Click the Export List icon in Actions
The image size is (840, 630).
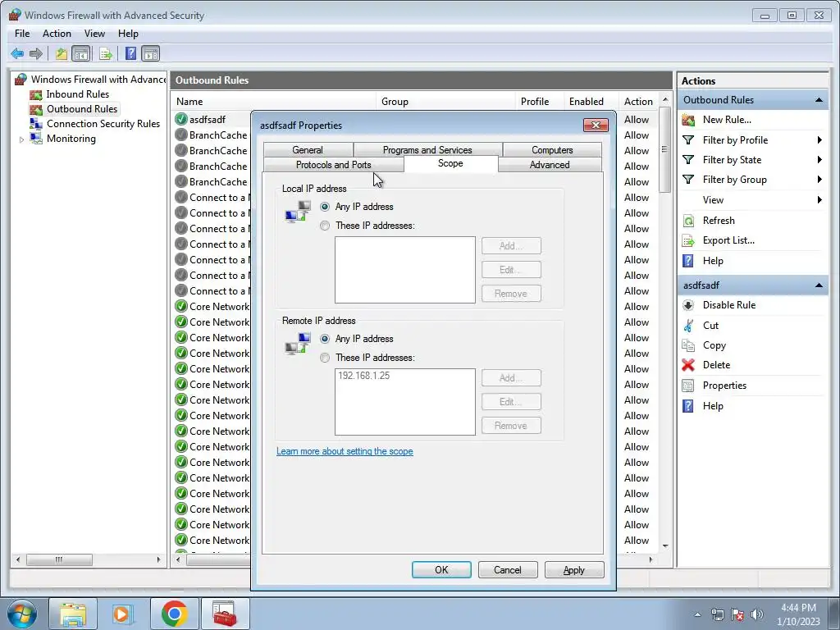[688, 240]
